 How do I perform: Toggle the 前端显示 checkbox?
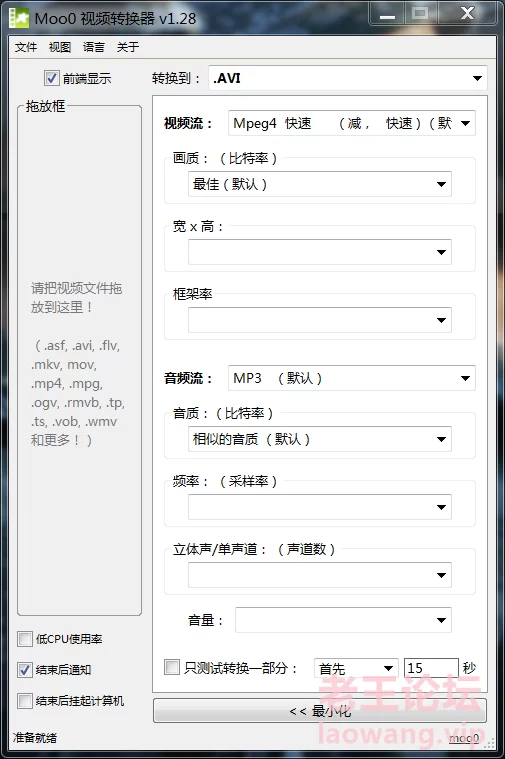click(x=51, y=78)
